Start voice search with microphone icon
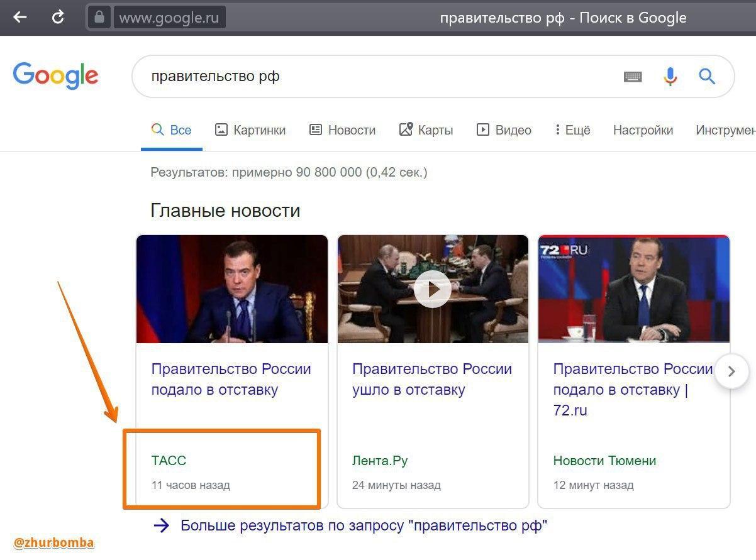 point(670,77)
